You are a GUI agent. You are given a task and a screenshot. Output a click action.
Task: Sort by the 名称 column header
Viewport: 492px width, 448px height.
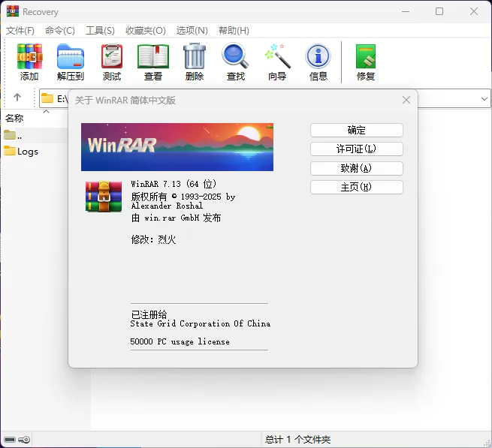tap(14, 119)
